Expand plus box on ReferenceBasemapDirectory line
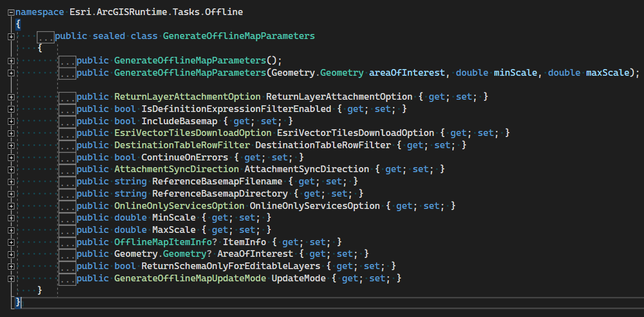This screenshot has width=644, height=317. tap(11, 194)
